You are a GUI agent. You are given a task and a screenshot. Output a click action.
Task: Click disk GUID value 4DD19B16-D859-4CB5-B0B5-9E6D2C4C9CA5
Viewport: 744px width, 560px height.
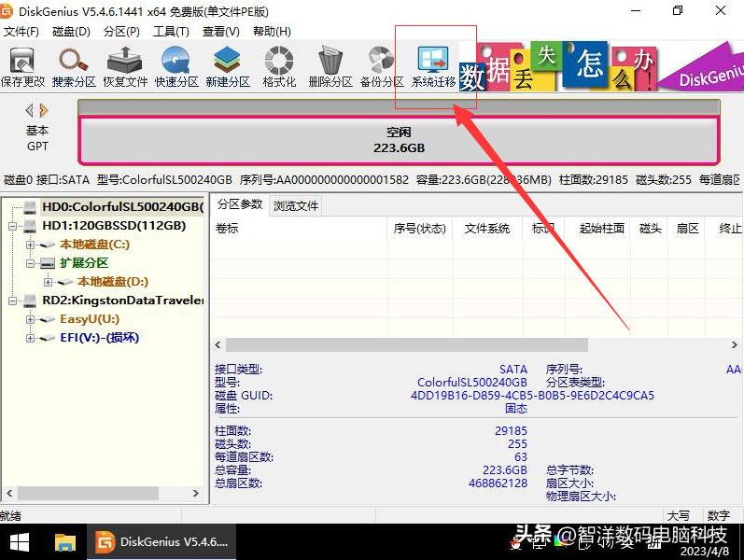point(532,396)
